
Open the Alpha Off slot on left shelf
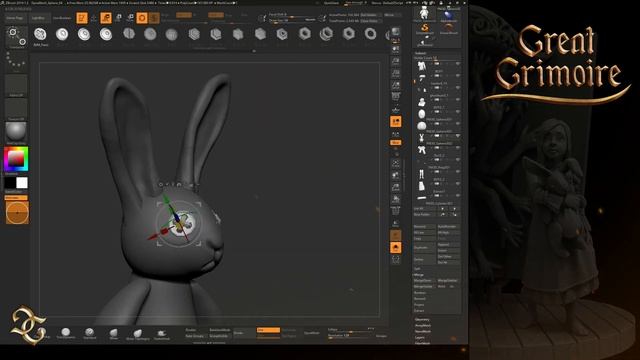click(16, 85)
